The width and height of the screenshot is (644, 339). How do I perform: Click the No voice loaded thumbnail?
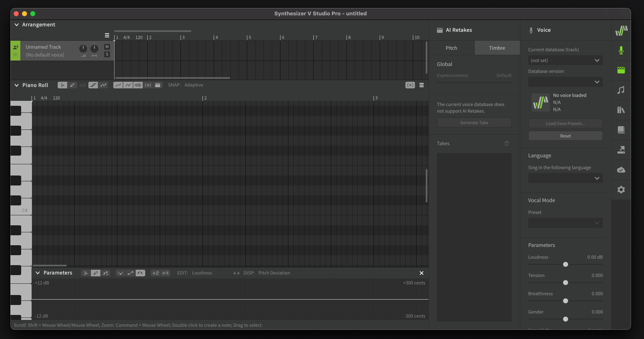541,102
